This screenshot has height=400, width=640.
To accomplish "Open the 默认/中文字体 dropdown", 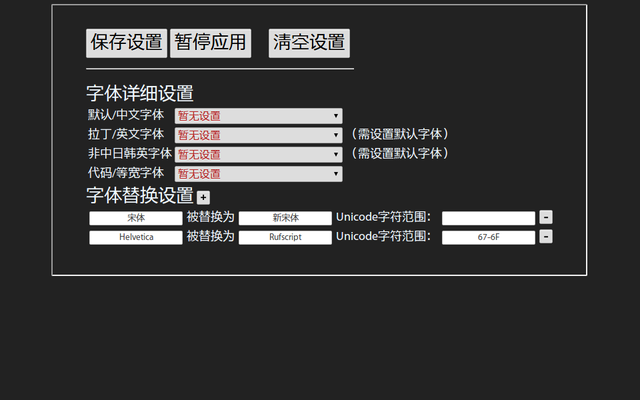I will coord(258,116).
